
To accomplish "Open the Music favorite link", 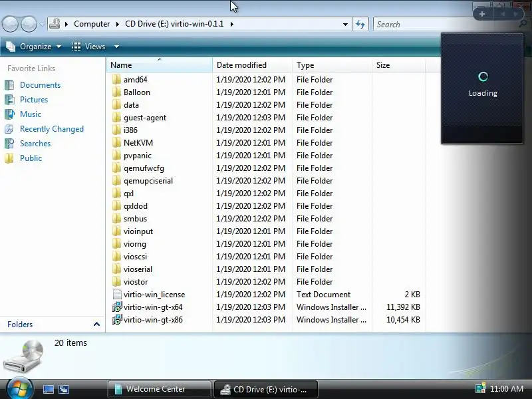I will [31, 114].
